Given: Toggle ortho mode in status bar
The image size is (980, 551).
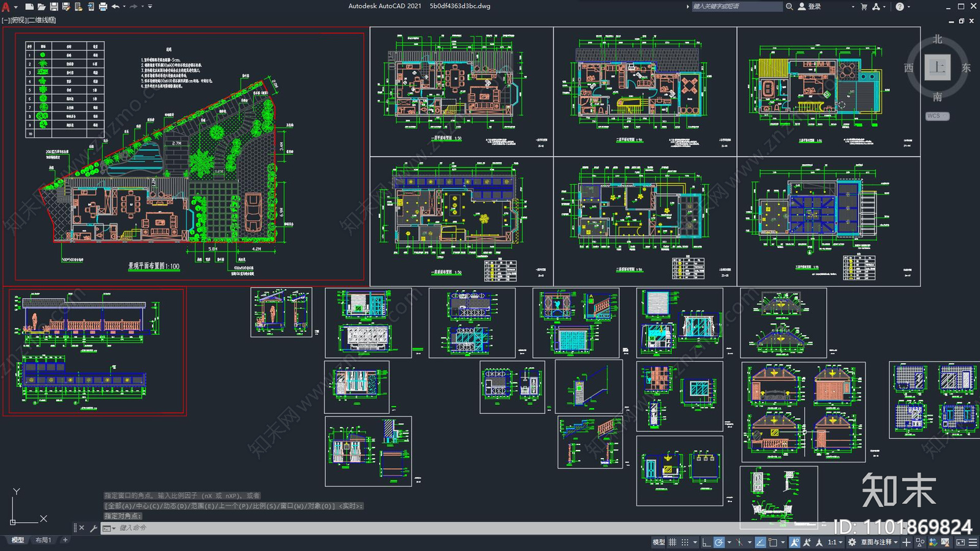Looking at the screenshot, I should [706, 542].
